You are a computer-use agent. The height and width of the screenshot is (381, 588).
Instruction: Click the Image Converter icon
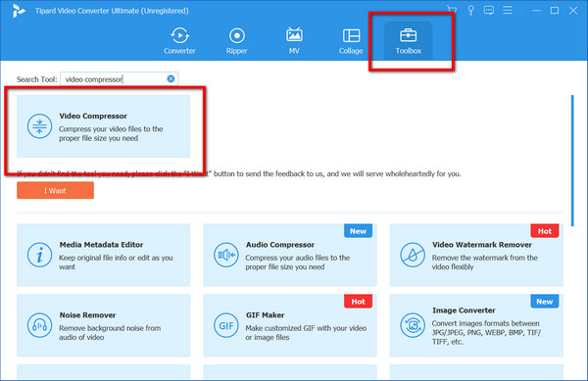413,325
